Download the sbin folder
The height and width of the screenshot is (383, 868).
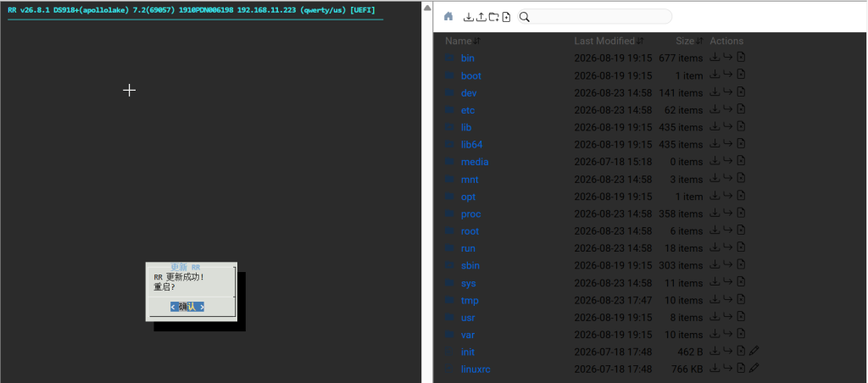tap(715, 264)
